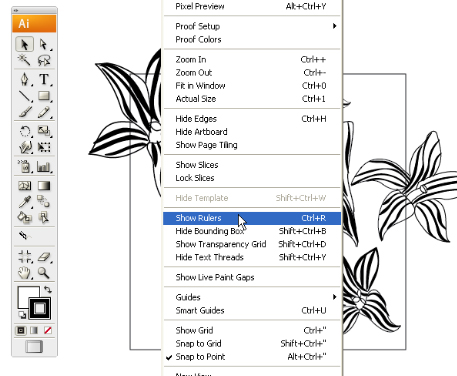This screenshot has width=457, height=376.
Task: Select the Pencil tool
Action: 44,112
